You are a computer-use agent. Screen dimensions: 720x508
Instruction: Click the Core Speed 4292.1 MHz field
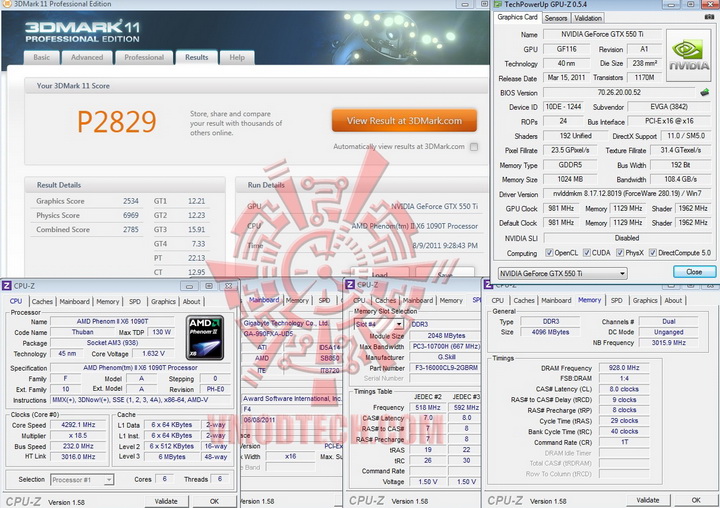point(79,425)
